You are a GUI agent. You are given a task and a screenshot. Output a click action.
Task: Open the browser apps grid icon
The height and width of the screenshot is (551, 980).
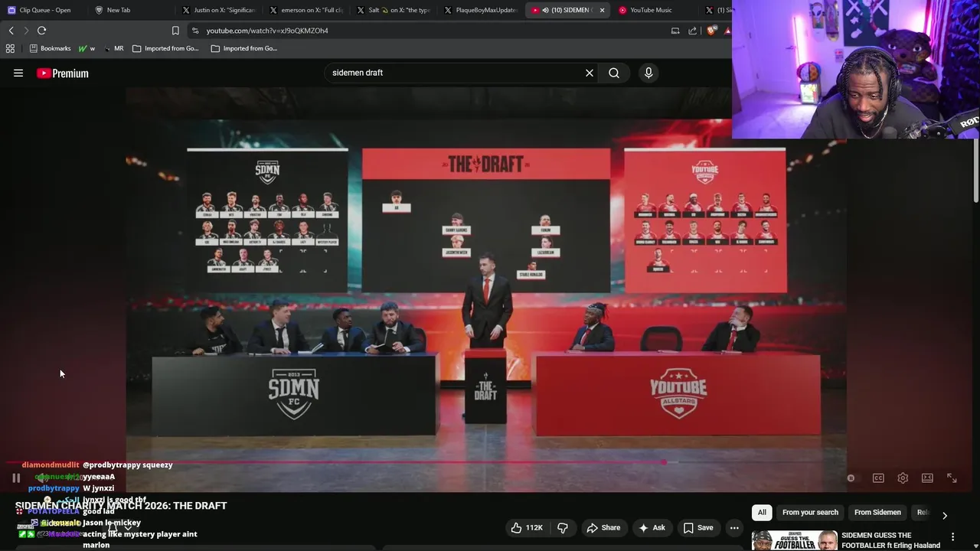click(x=10, y=48)
